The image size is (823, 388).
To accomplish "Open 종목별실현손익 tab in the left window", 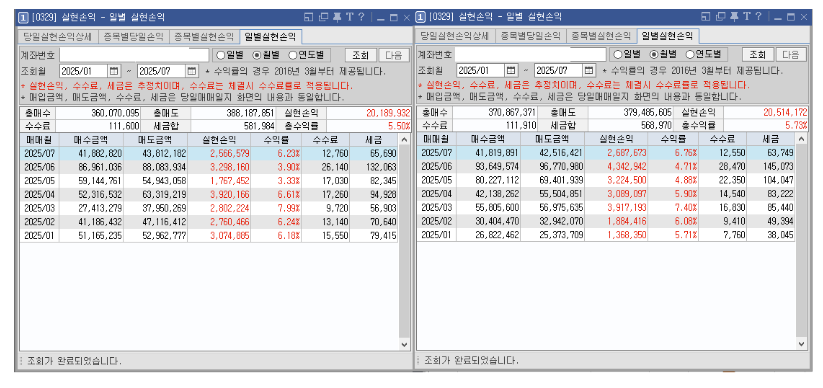I will pyautogui.click(x=204, y=36).
